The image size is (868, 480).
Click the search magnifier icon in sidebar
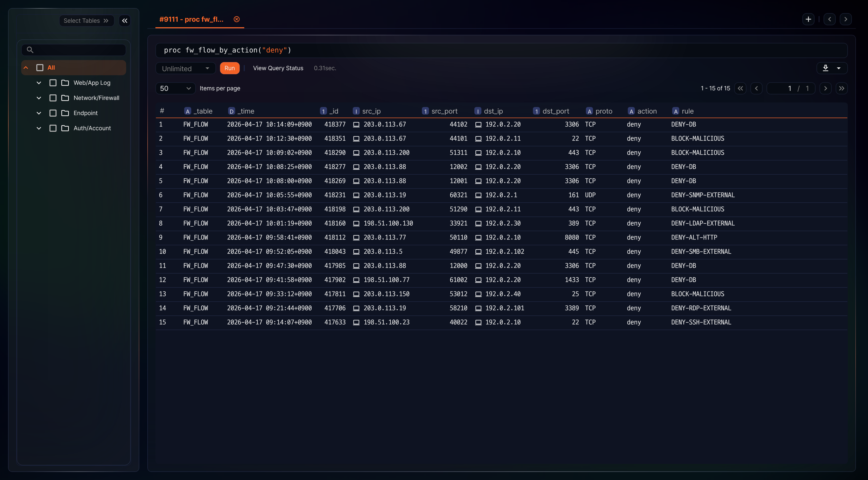pyautogui.click(x=30, y=50)
